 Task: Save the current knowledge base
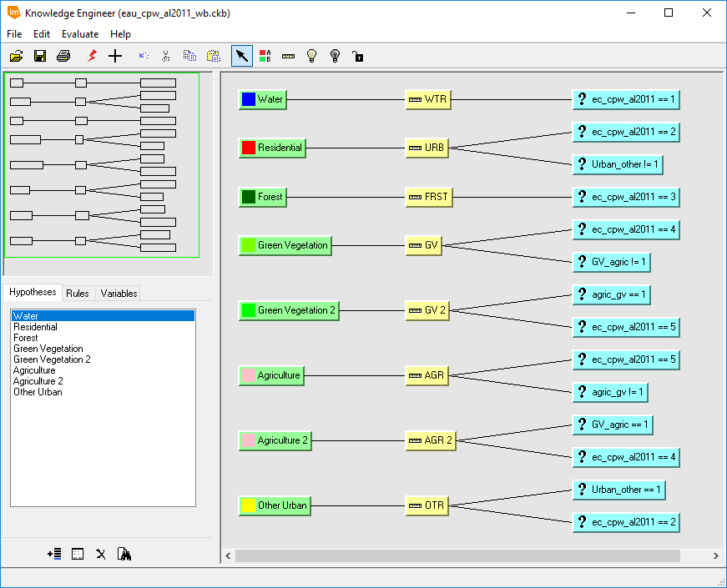39,56
